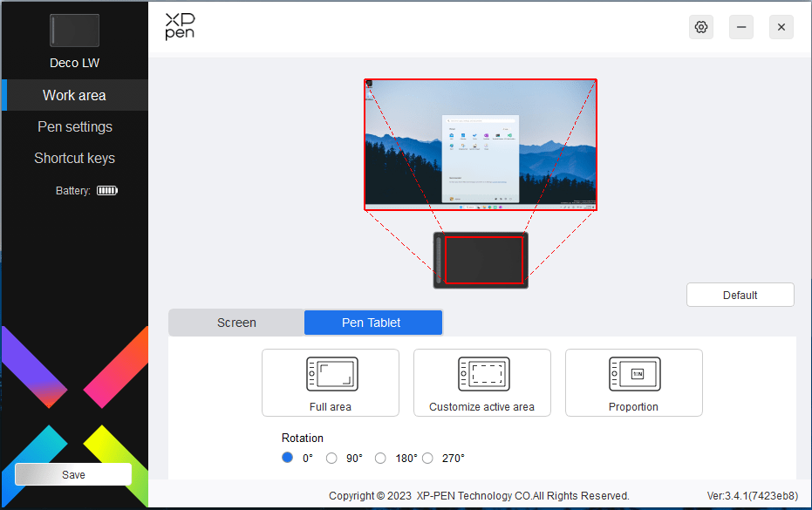Screen dimensions: 812x510
Task: Select the Full area mapping option
Action: (331, 383)
